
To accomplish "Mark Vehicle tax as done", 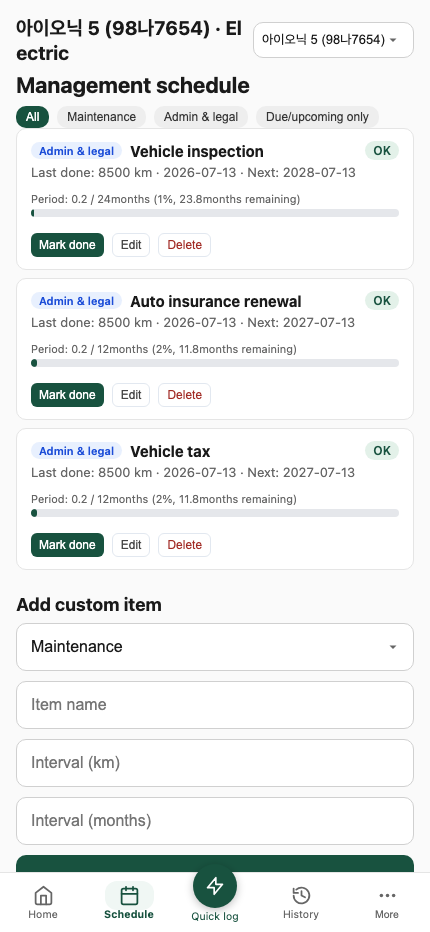I will pyautogui.click(x=67, y=545).
